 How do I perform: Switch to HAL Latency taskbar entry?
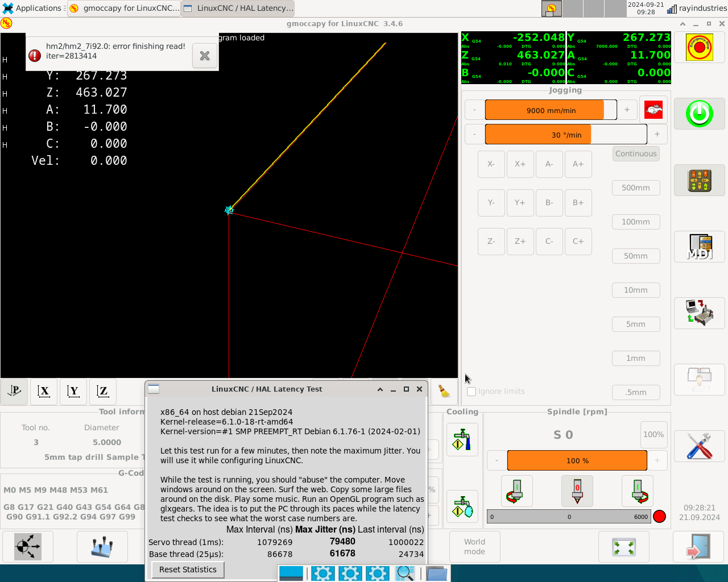click(238, 8)
